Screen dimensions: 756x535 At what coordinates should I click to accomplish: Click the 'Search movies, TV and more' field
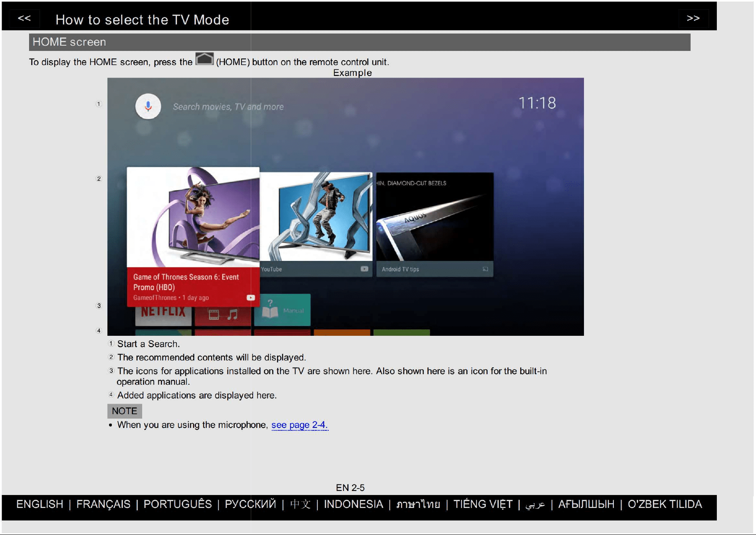coord(228,107)
